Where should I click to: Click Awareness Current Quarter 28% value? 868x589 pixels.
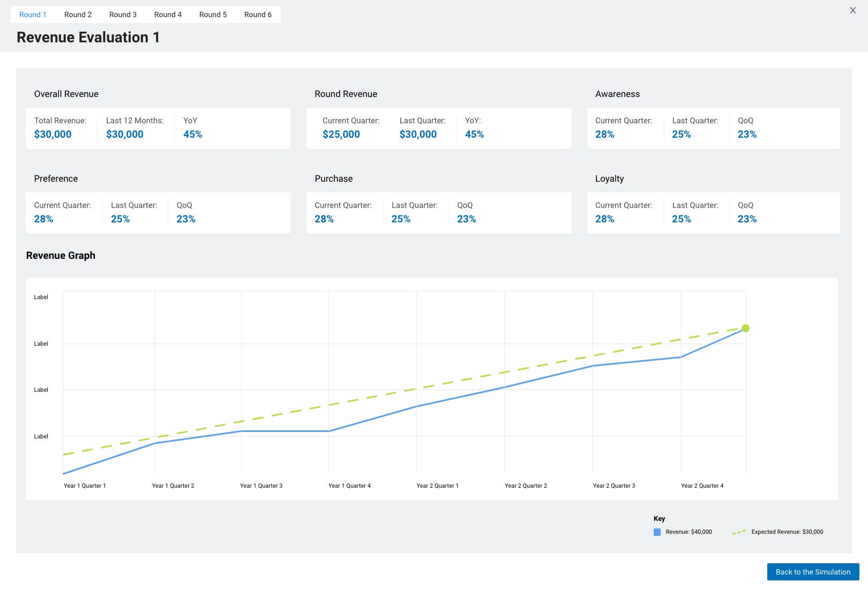[x=604, y=134]
